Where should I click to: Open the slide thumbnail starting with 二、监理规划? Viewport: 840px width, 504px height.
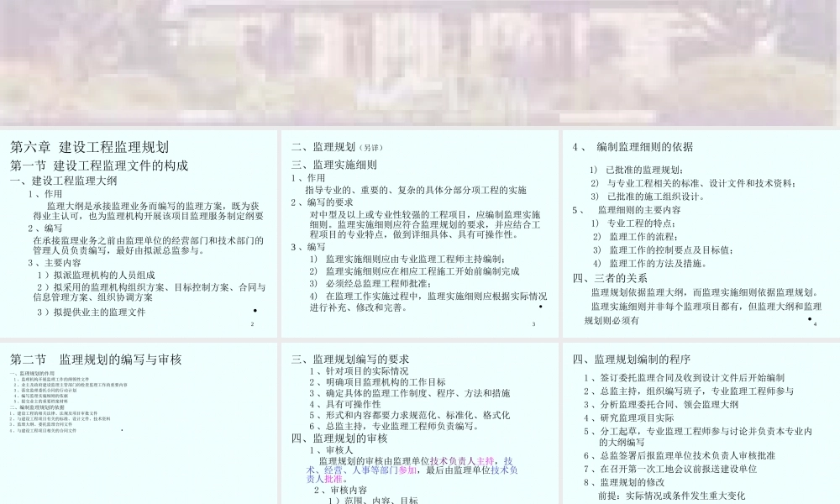(x=419, y=234)
